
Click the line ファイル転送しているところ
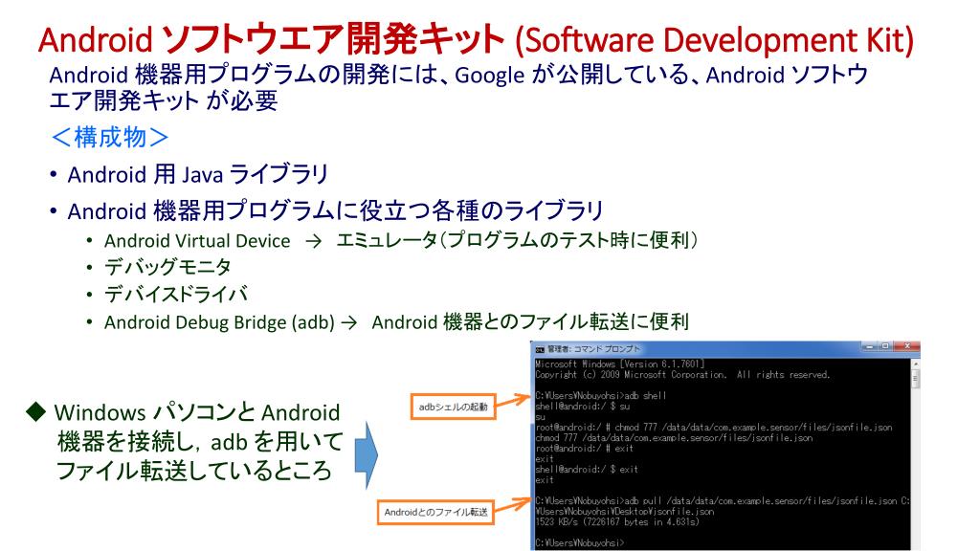(x=193, y=471)
